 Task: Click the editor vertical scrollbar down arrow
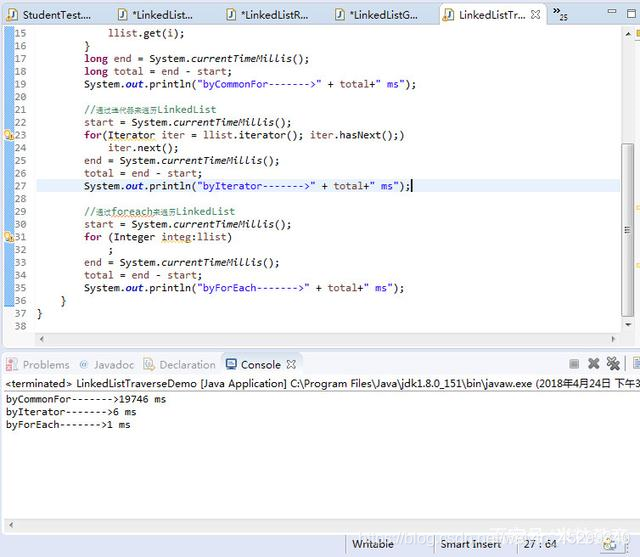628,325
